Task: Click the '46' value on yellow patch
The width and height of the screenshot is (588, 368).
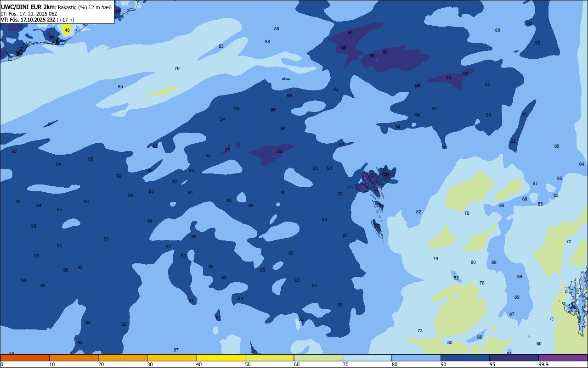Action: [67, 30]
